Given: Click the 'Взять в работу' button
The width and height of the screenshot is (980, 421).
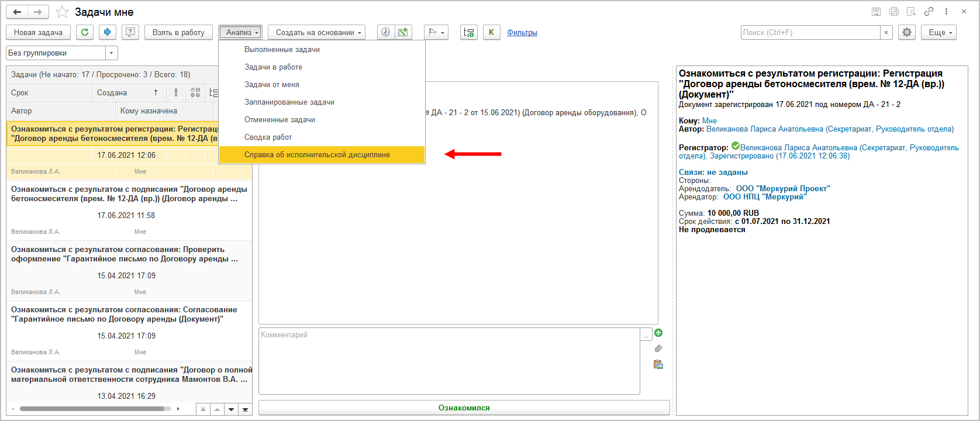Looking at the screenshot, I should 178,32.
